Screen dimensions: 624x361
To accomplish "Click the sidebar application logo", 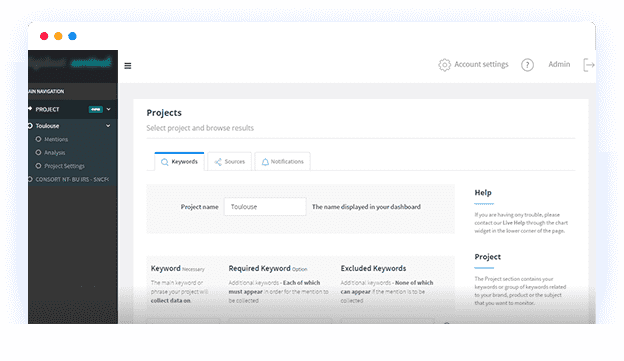I will coord(70,63).
